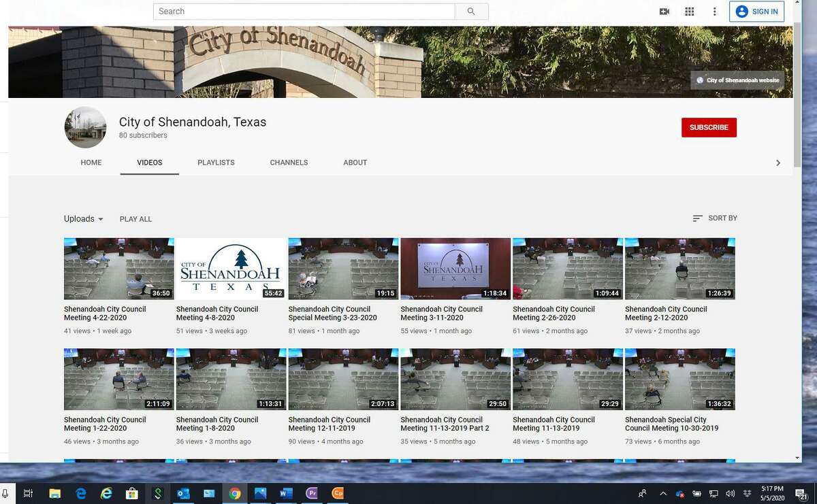Viewport: 817px width, 504px height.
Task: Open the Google apps grid icon
Action: click(x=689, y=12)
